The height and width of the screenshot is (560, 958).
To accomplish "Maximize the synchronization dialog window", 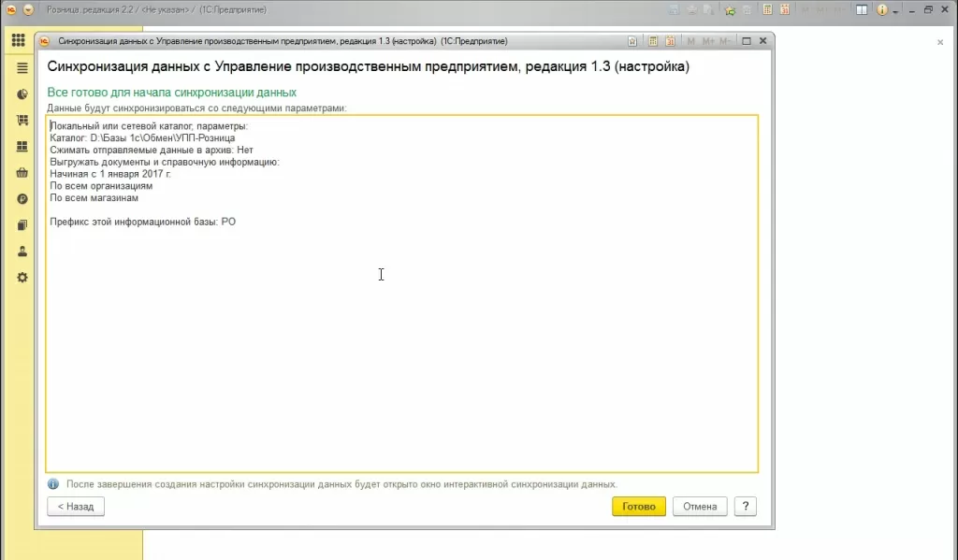I will (x=746, y=41).
